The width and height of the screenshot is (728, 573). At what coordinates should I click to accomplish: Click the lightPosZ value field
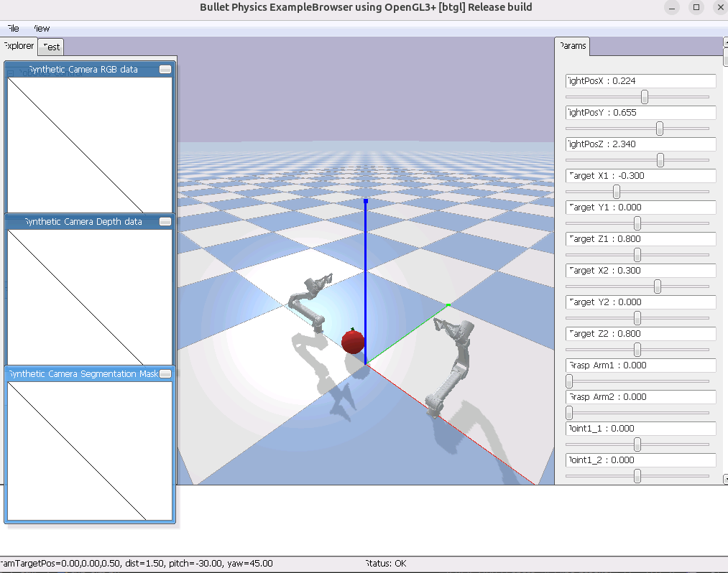click(641, 144)
